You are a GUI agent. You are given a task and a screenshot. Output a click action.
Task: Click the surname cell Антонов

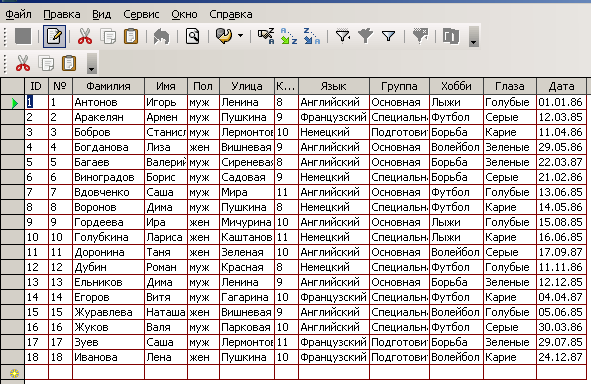[108, 102]
